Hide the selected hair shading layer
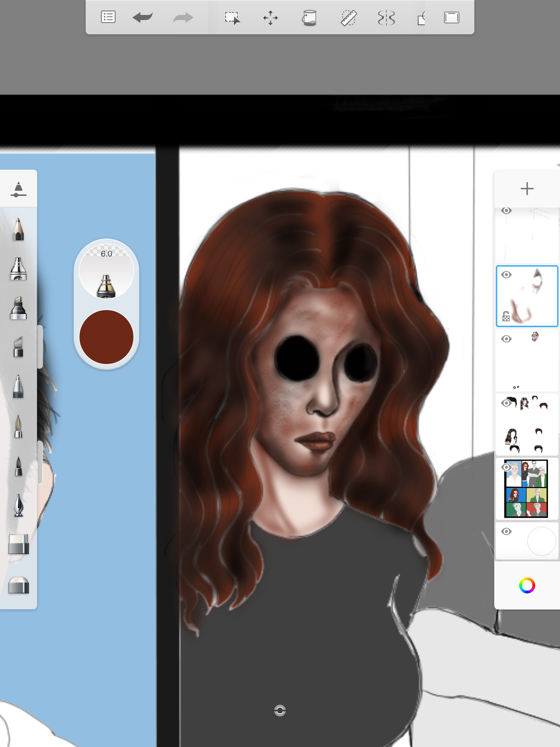Screen dimensions: 560x747 pyautogui.click(x=506, y=275)
